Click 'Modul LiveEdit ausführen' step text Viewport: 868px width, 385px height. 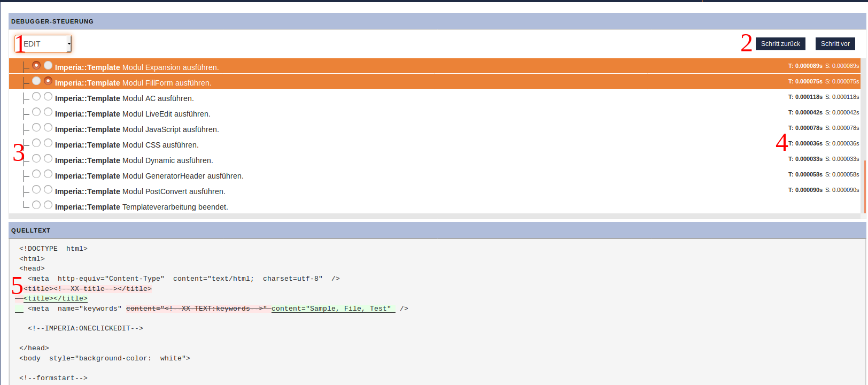(x=166, y=114)
